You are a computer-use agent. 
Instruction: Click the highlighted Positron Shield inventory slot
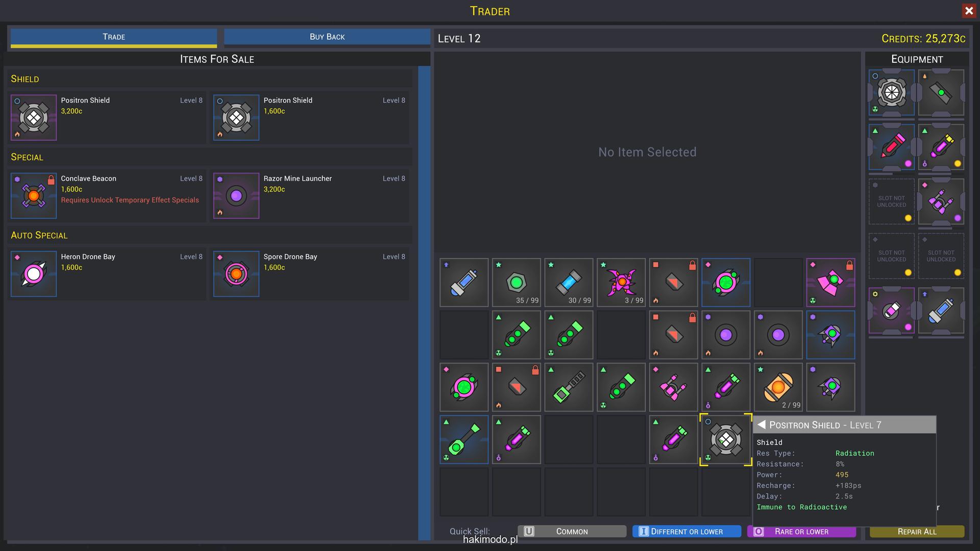725,439
